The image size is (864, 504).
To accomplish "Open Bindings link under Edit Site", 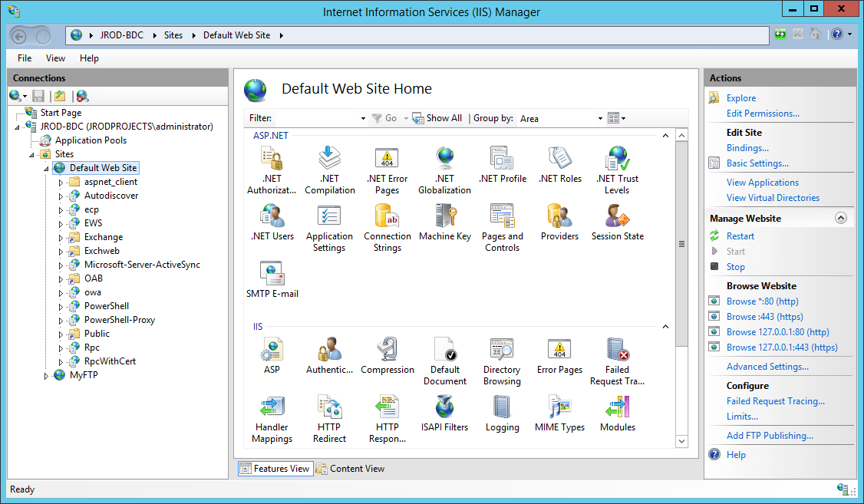I will click(747, 147).
